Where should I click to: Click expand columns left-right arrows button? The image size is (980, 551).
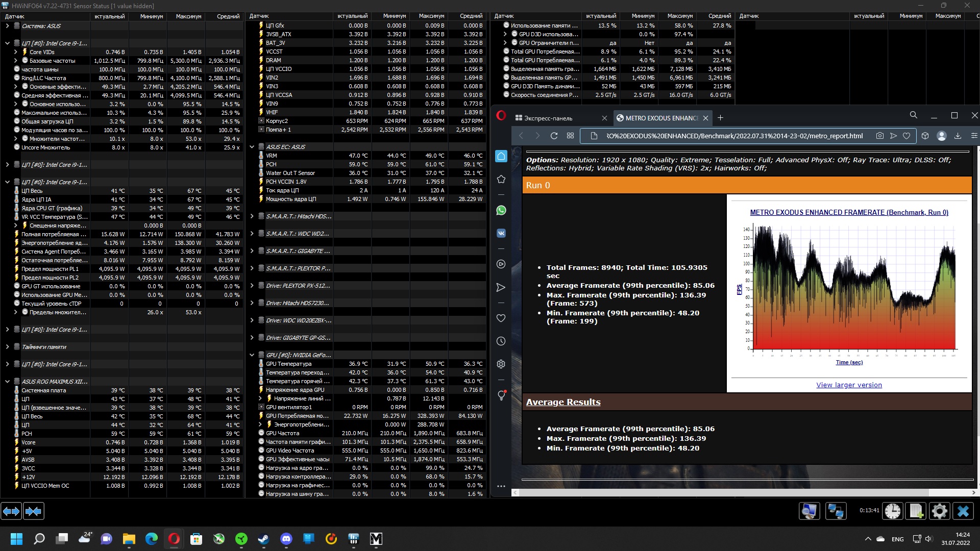point(11,511)
